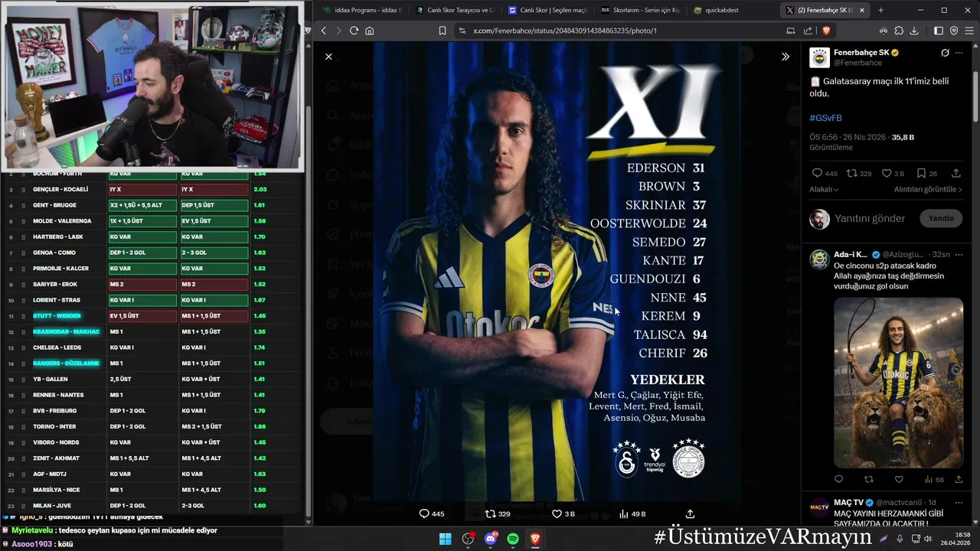Open the Windows Start menu
The image size is (980, 551).
[x=445, y=539]
